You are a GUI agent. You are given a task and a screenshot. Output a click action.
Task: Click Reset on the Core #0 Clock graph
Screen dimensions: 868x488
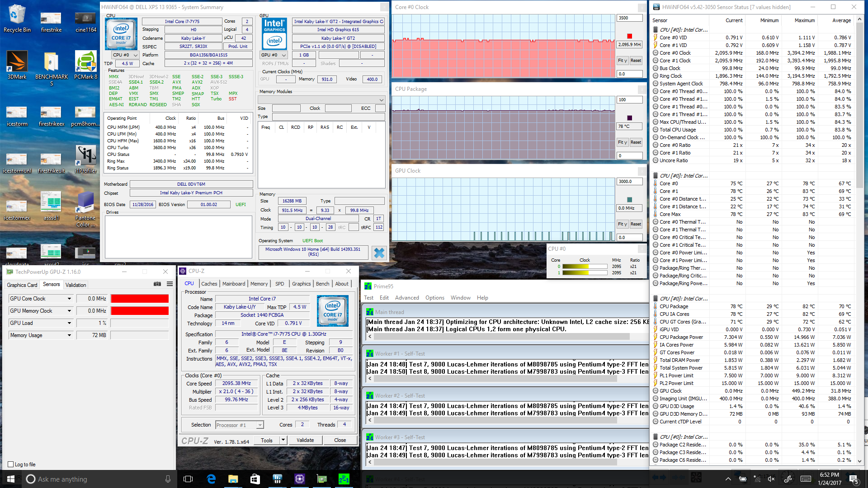(636, 61)
